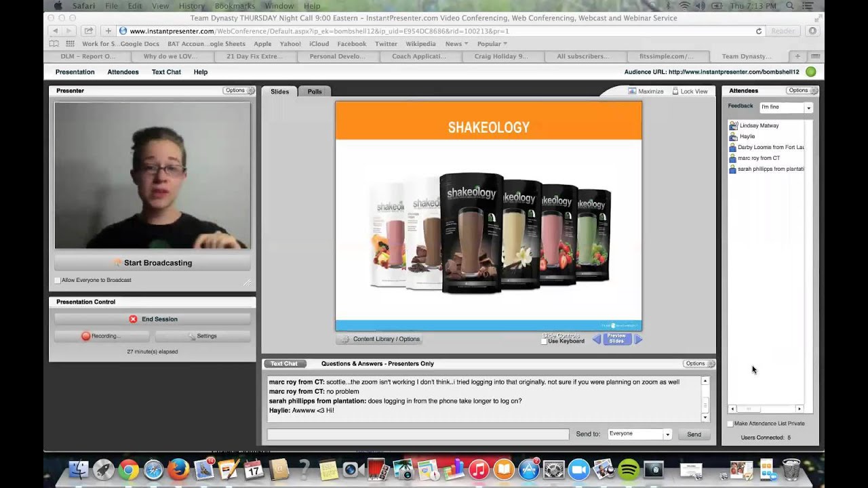Select attendee Darby Loomis from Fort Lauderdale
Screen dimensions: 868x488
[766, 147]
